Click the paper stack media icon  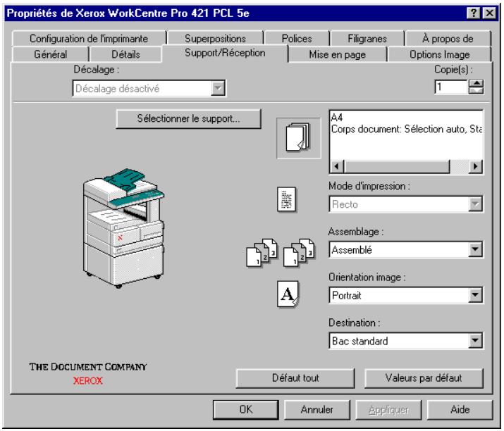299,138
